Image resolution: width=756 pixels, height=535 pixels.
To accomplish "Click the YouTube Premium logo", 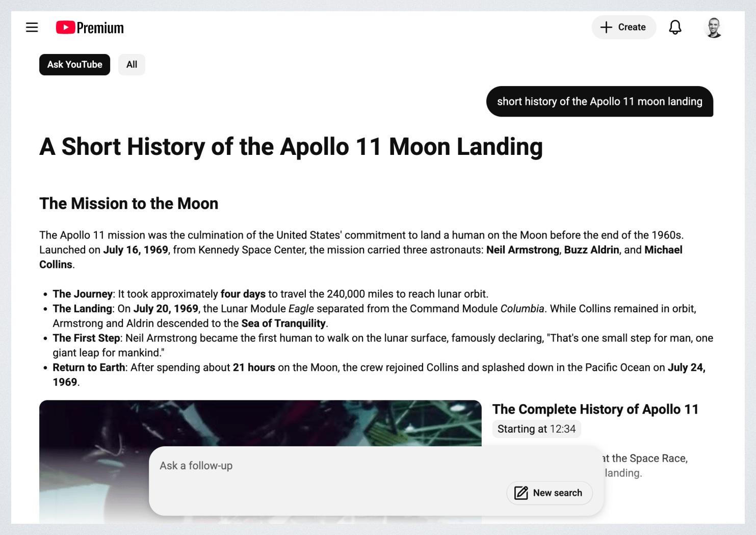I will pyautogui.click(x=90, y=28).
